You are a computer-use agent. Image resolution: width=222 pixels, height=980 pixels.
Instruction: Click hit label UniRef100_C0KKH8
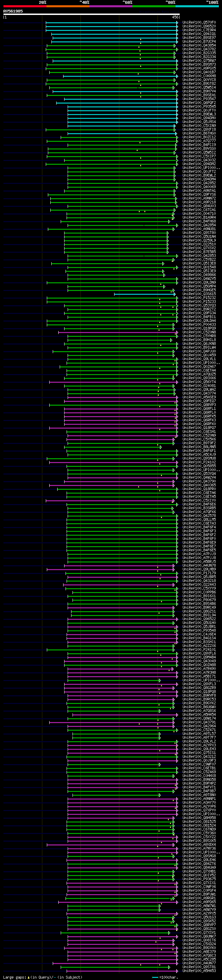click(x=199, y=76)
